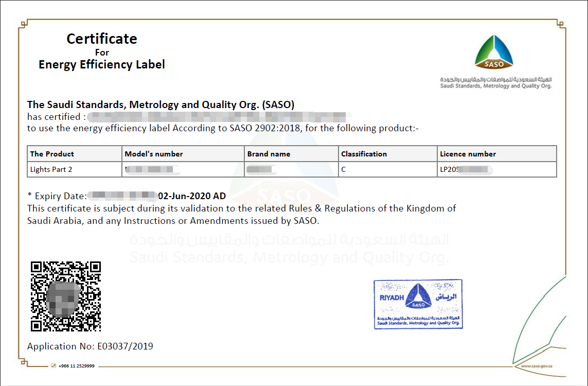Click the licence number cell starting LP205

(x=497, y=169)
